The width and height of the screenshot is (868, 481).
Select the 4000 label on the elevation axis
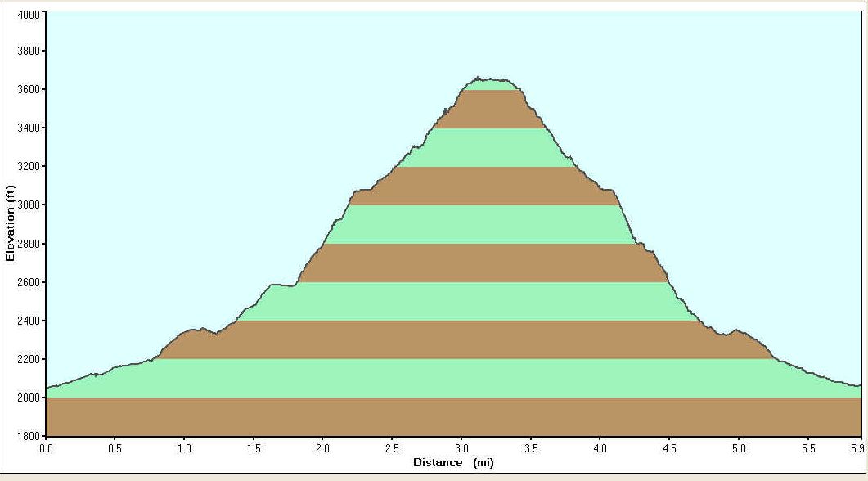[x=27, y=13]
